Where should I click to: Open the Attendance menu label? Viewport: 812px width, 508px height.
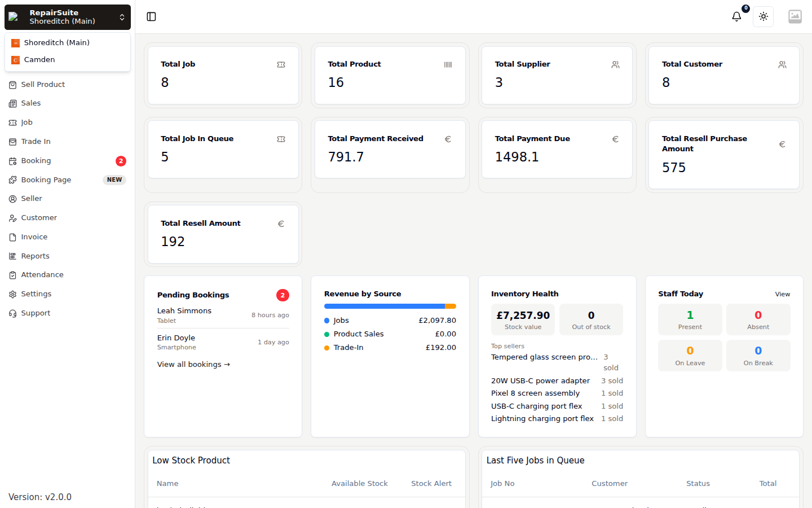pos(42,275)
